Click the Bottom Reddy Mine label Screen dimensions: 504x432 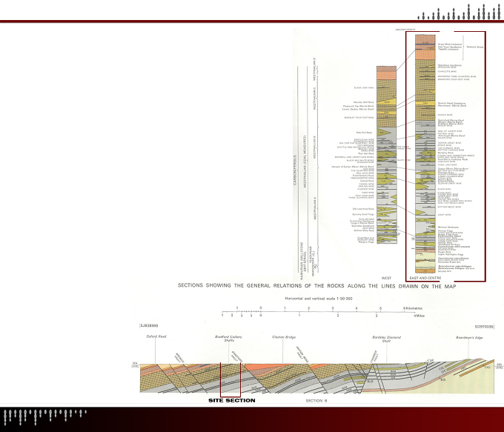(x=449, y=207)
